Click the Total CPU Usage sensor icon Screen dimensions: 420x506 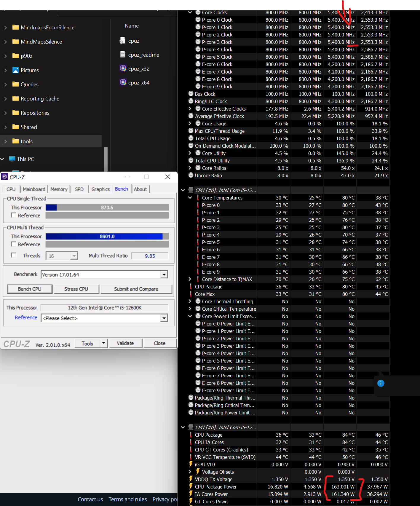(x=191, y=138)
